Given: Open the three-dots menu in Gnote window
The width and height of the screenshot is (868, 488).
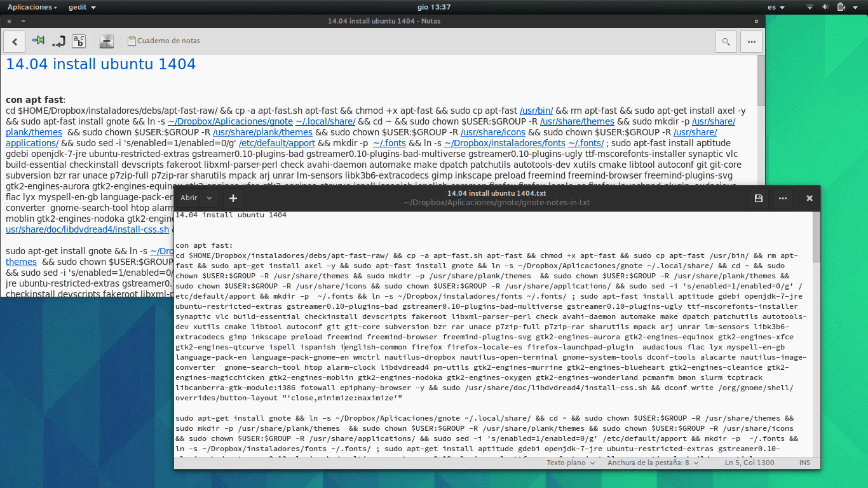Looking at the screenshot, I should [x=752, y=41].
